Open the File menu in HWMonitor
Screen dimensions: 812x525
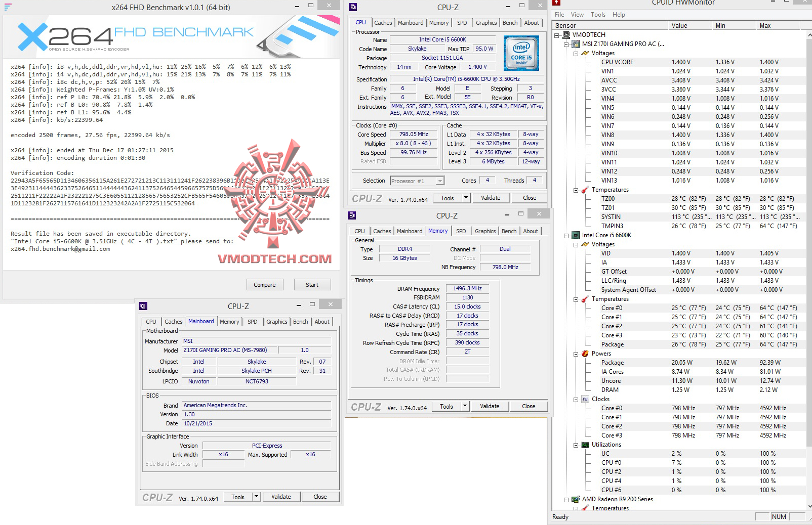point(559,15)
